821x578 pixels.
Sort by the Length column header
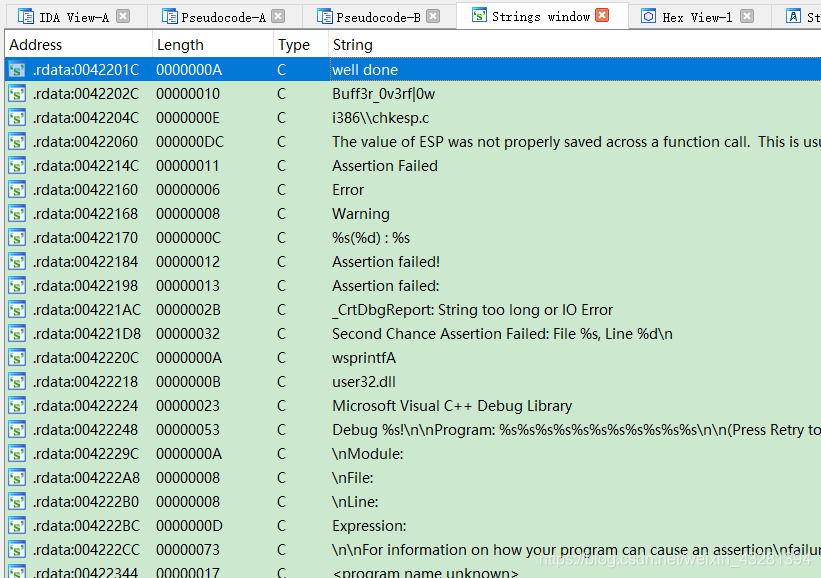click(x=213, y=45)
